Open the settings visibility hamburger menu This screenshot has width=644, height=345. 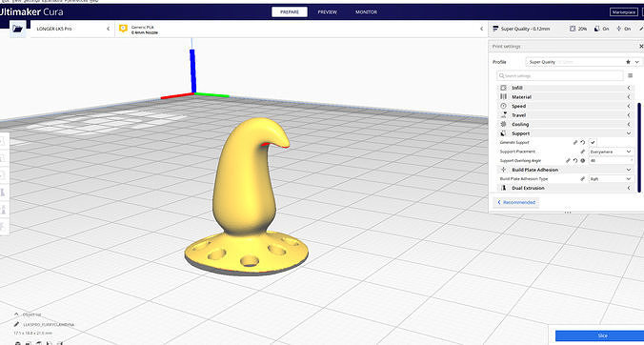tap(631, 75)
